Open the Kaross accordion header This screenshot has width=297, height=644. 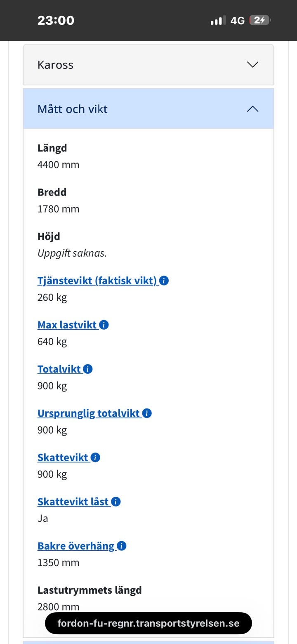124,65
